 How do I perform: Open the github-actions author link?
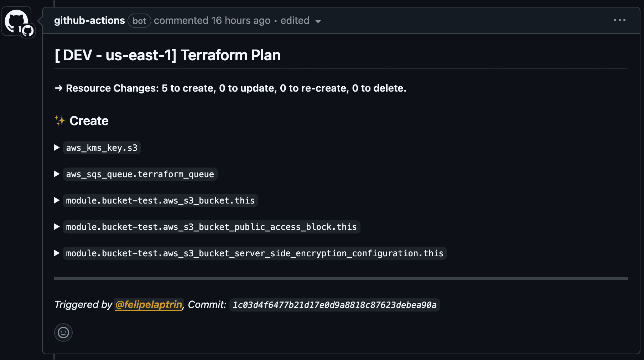click(x=89, y=20)
